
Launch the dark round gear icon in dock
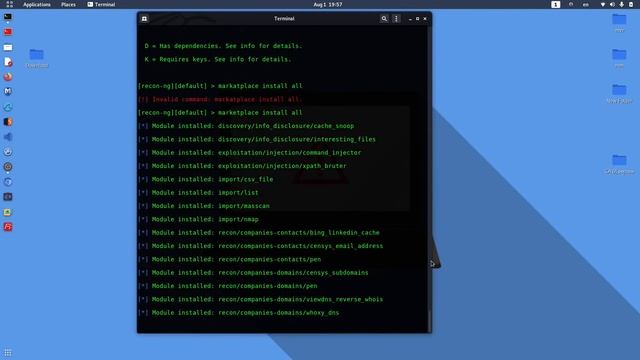8,167
